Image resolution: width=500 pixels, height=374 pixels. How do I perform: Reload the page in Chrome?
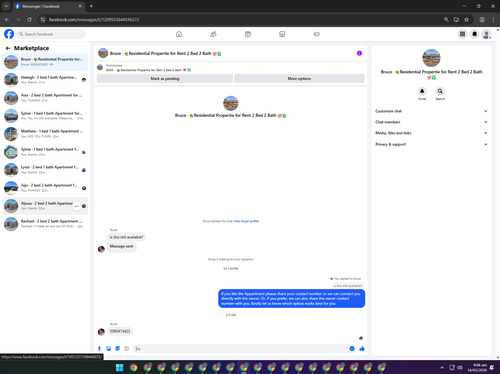pos(29,20)
